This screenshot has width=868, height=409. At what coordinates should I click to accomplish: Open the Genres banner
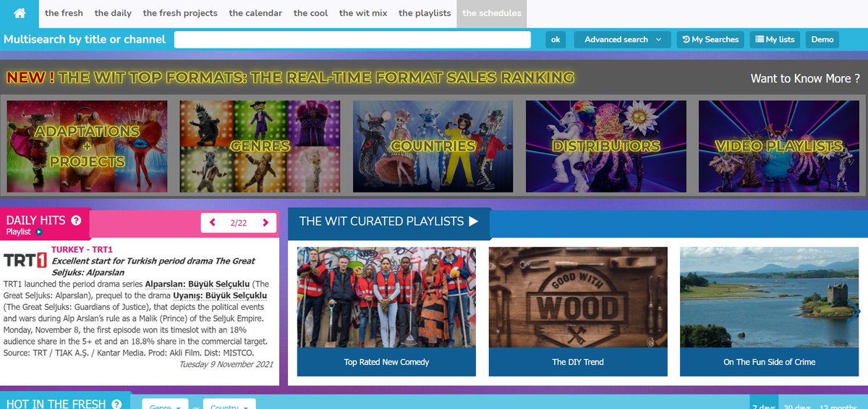tap(260, 146)
